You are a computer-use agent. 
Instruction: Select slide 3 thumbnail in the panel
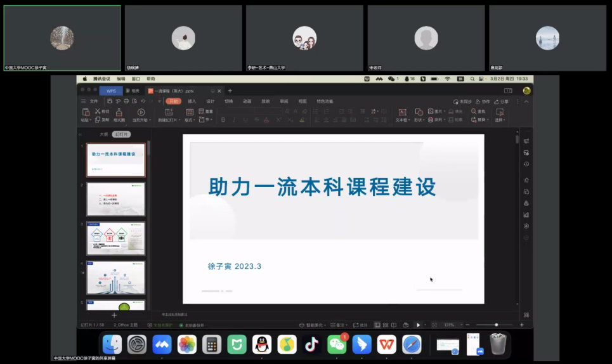[115, 238]
